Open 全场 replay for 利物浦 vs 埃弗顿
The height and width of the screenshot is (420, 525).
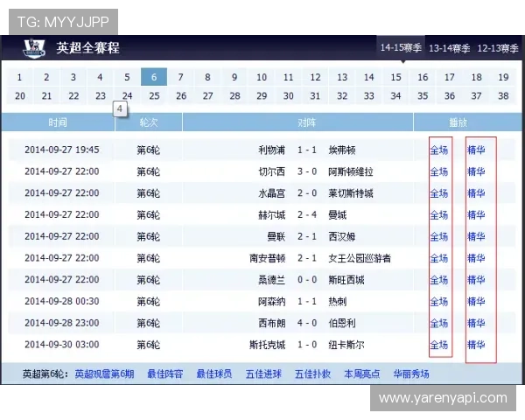pos(439,150)
